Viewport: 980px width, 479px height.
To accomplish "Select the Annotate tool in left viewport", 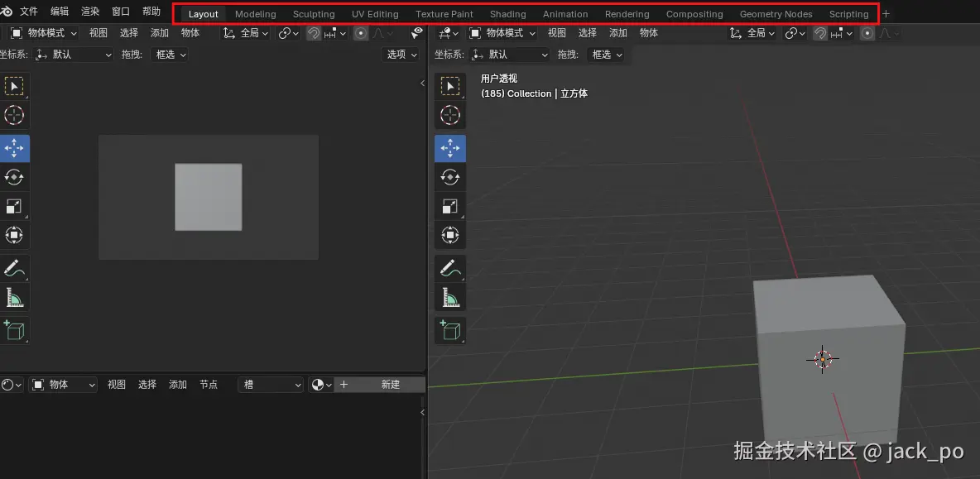I will tap(14, 268).
